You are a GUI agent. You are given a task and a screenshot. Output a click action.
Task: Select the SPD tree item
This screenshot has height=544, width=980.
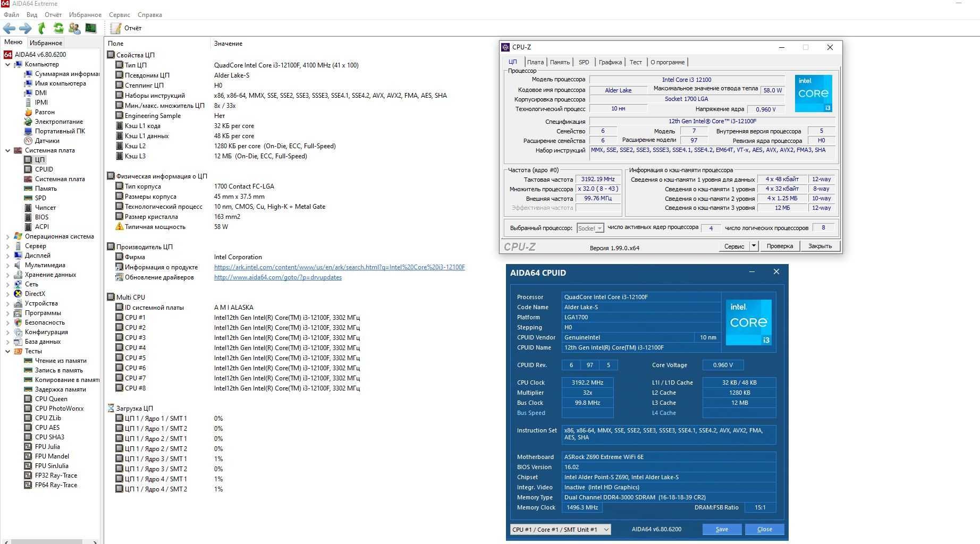[x=40, y=198]
